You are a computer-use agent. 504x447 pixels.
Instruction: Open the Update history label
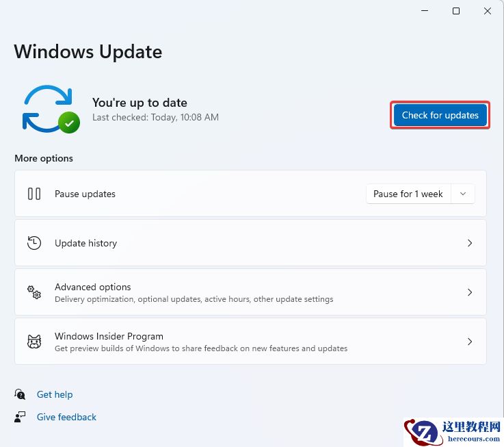point(85,243)
